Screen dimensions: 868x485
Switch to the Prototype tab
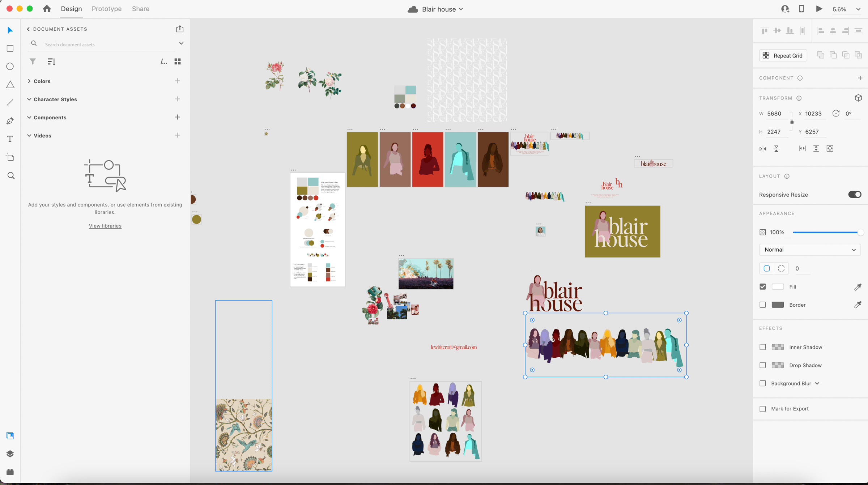point(106,9)
